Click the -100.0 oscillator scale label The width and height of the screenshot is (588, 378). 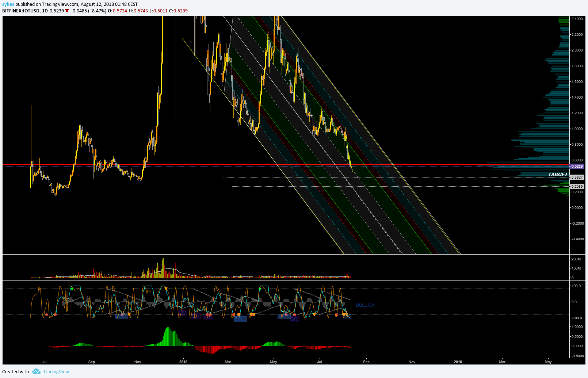pos(577,318)
